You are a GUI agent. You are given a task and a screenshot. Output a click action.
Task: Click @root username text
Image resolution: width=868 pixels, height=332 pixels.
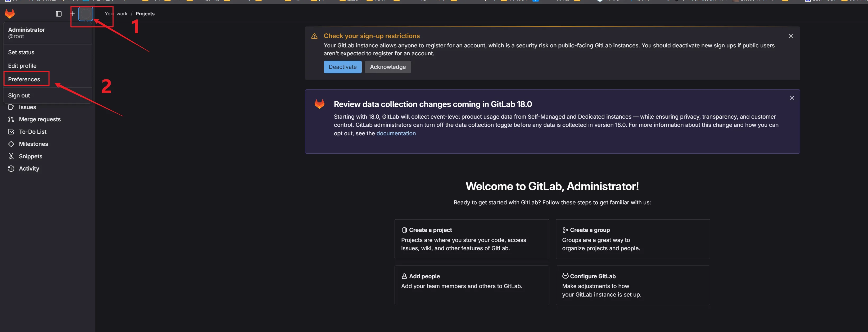pyautogui.click(x=16, y=36)
